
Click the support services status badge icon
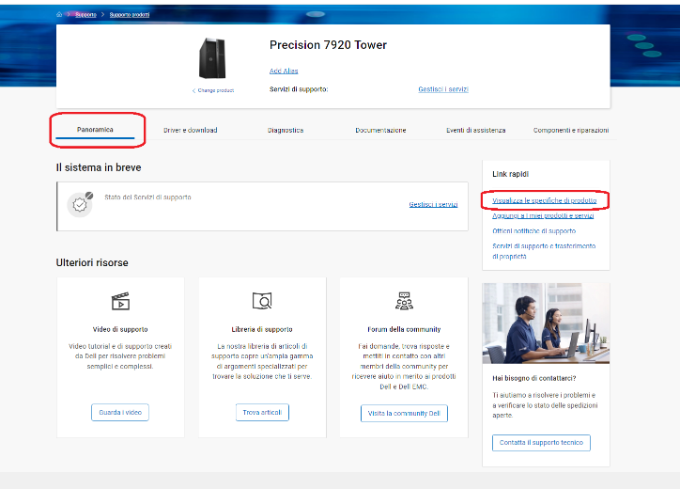point(80,203)
